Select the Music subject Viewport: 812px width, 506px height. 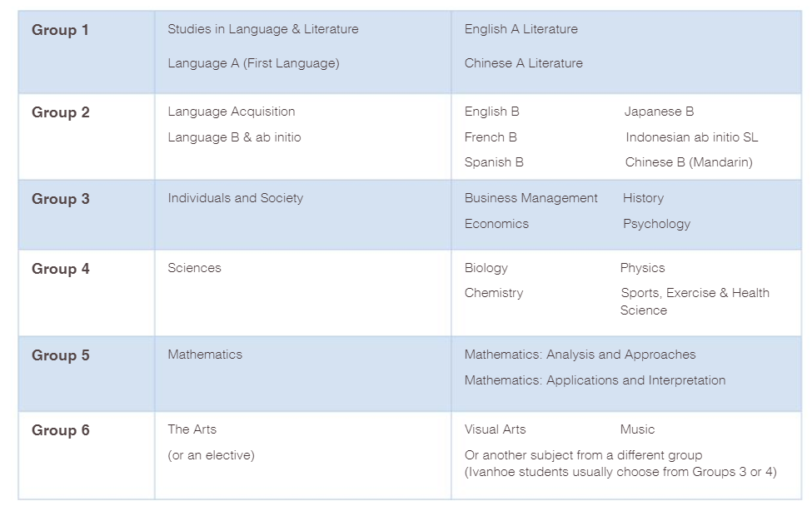[x=637, y=429]
